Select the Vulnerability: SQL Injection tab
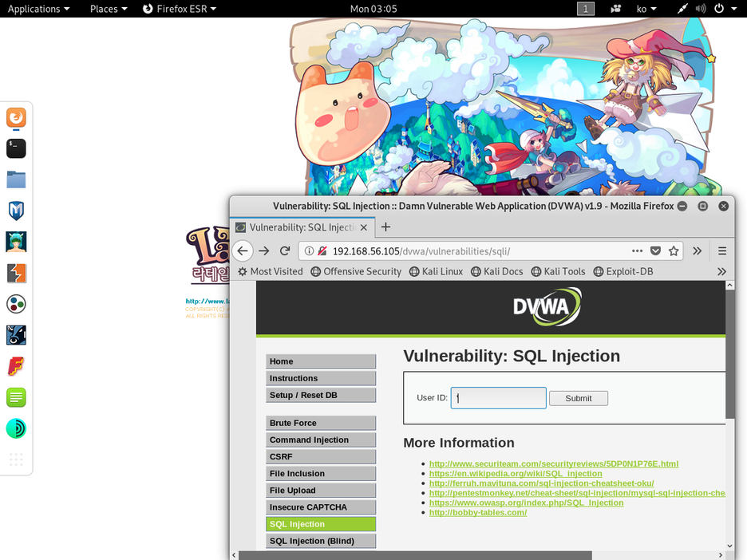The height and width of the screenshot is (560, 747). click(x=302, y=227)
